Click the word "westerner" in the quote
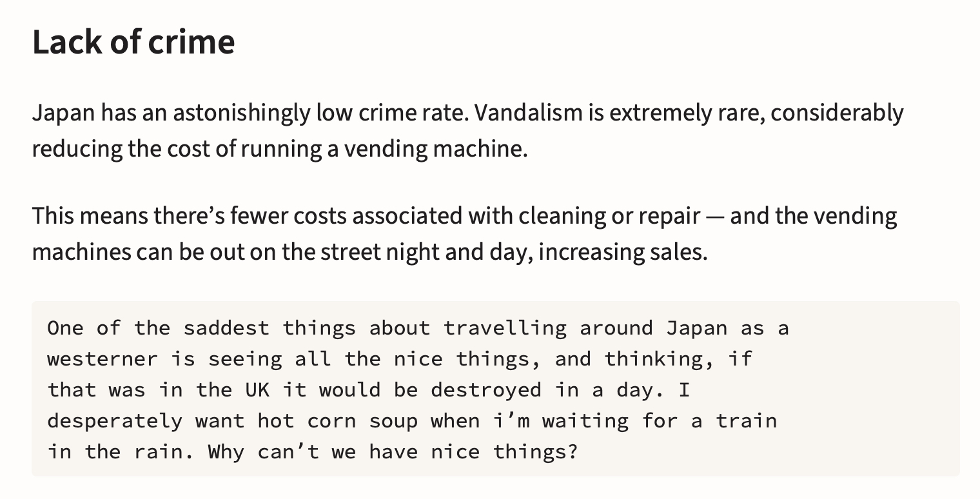This screenshot has height=499, width=980. [103, 359]
